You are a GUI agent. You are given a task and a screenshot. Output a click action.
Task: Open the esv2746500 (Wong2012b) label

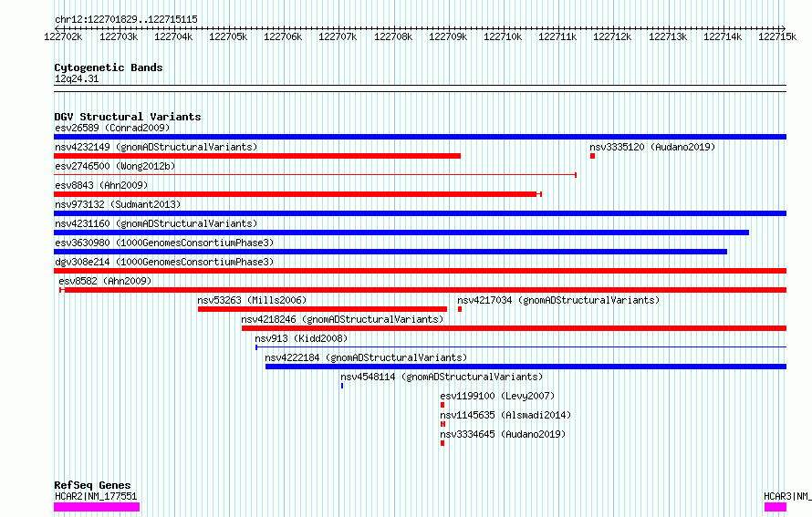coord(115,166)
